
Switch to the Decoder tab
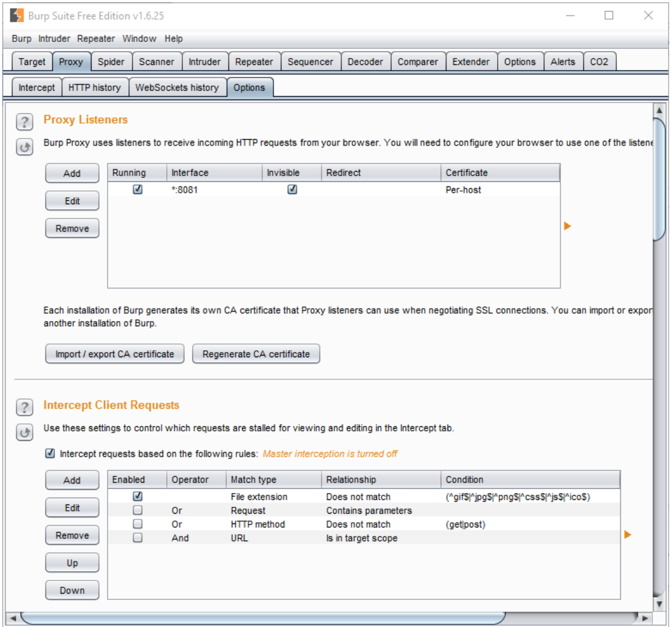pyautogui.click(x=365, y=62)
